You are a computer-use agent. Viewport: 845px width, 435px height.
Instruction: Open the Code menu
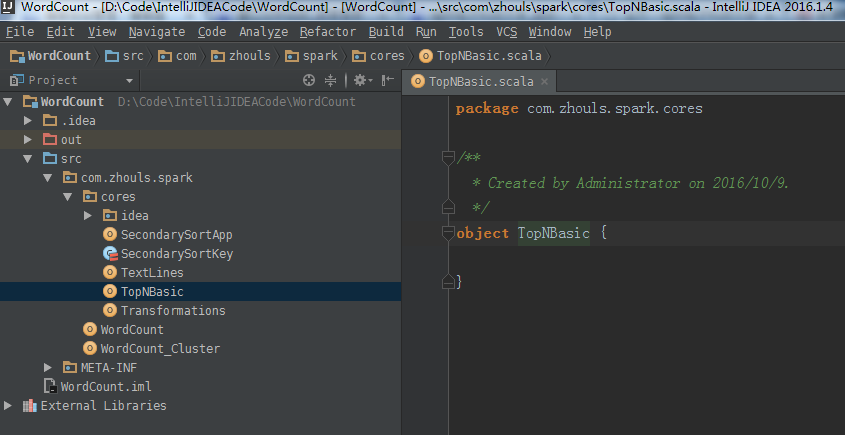[212, 32]
